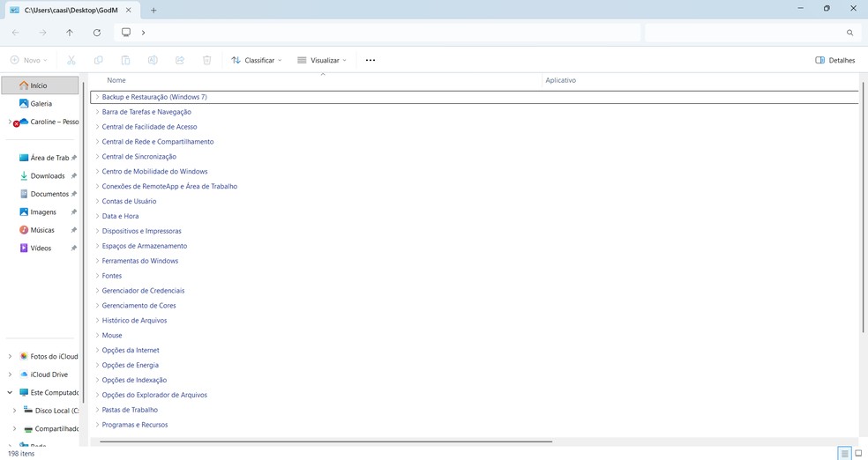Click the Forward navigation arrow
868x460 pixels.
[x=42, y=33]
